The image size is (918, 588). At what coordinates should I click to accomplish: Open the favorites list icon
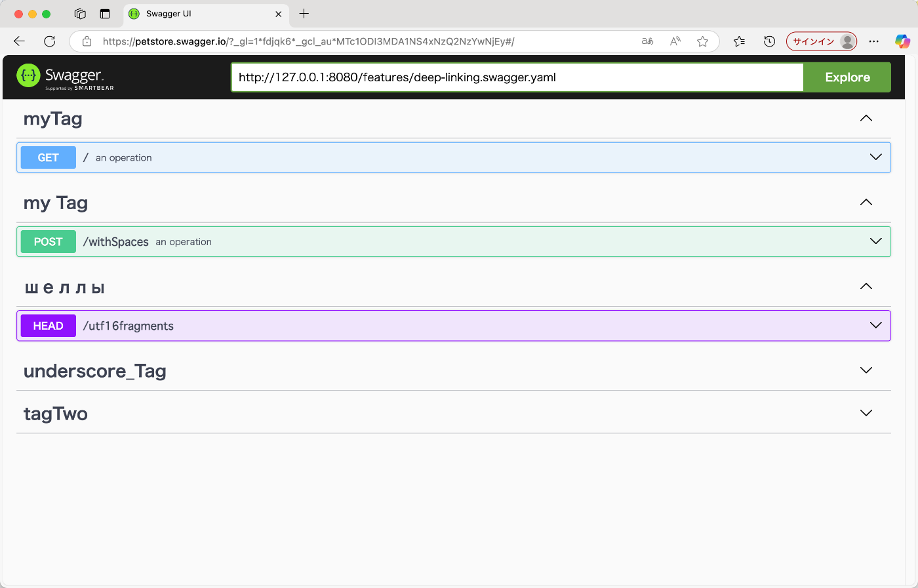[x=740, y=41]
